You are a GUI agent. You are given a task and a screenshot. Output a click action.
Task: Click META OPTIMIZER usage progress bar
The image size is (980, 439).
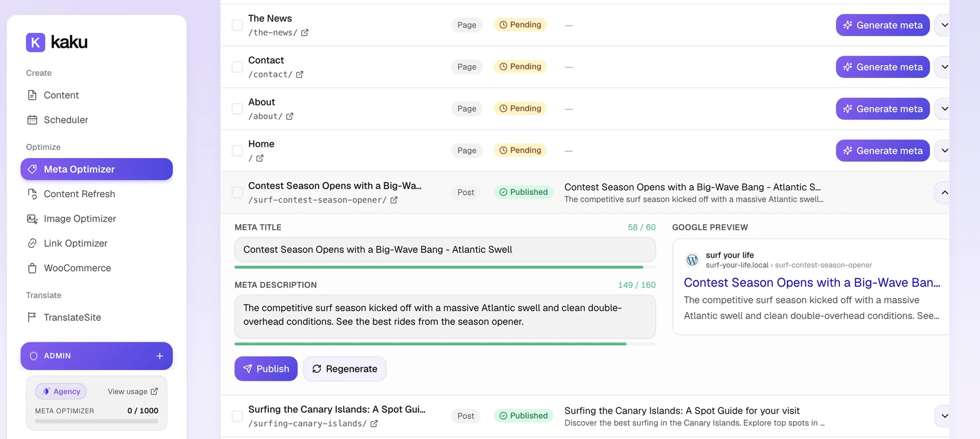(97, 421)
